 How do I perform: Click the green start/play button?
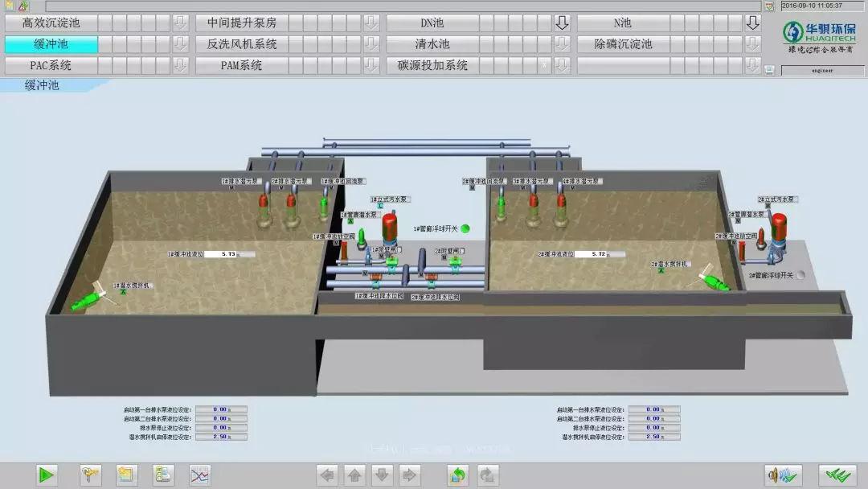point(47,475)
